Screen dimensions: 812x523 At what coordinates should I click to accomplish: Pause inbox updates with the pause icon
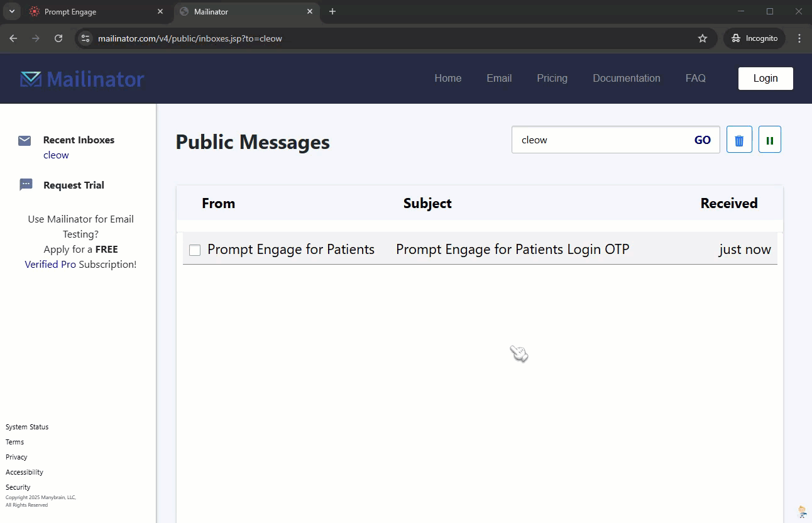tap(770, 140)
